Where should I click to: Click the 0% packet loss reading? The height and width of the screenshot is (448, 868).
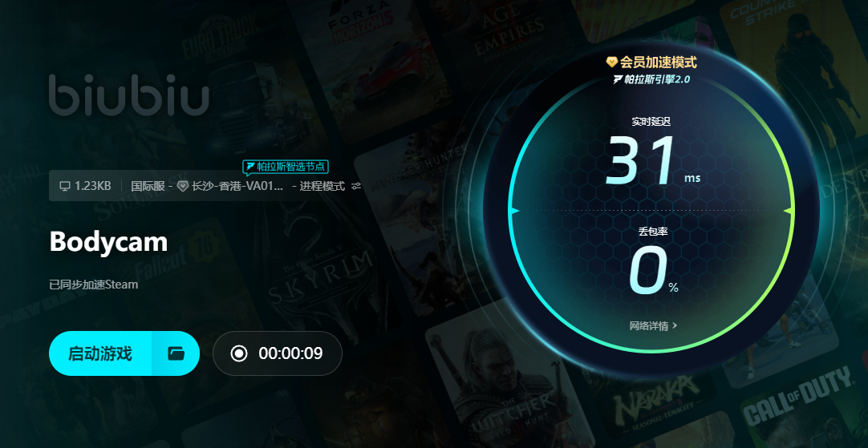coord(653,271)
